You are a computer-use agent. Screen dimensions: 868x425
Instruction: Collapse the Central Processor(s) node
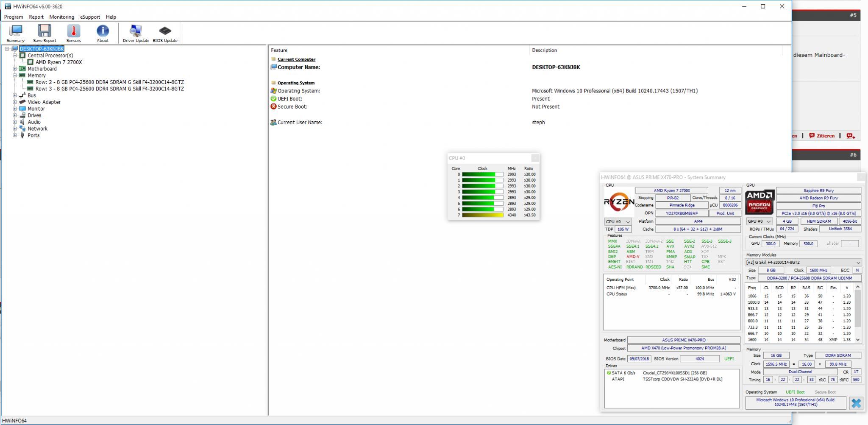click(15, 56)
